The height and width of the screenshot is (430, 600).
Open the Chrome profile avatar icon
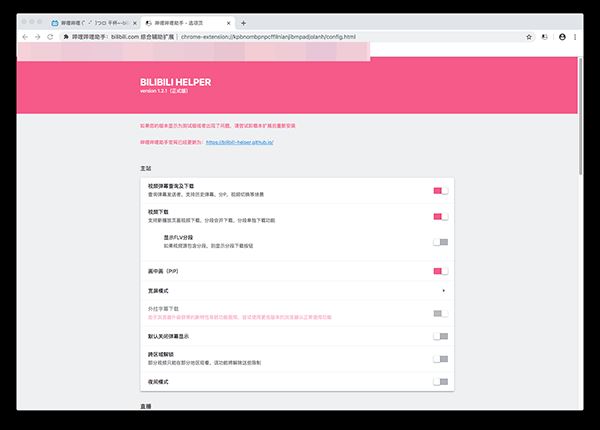pos(562,37)
